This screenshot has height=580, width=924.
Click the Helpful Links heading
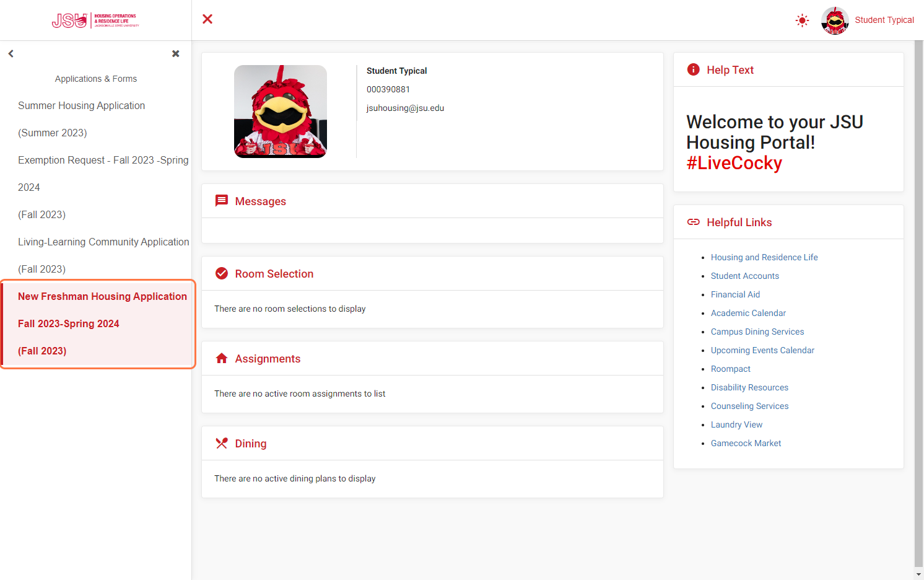pyautogui.click(x=739, y=222)
